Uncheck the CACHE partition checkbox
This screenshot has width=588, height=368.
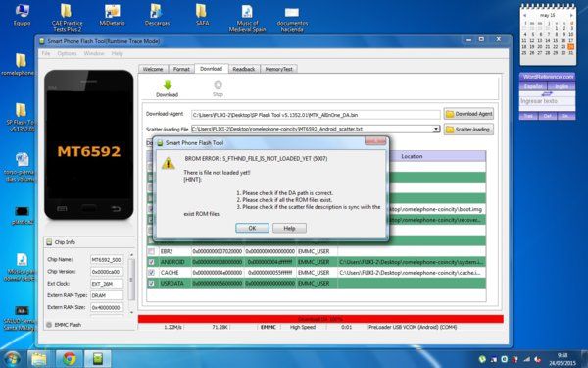pyautogui.click(x=151, y=272)
